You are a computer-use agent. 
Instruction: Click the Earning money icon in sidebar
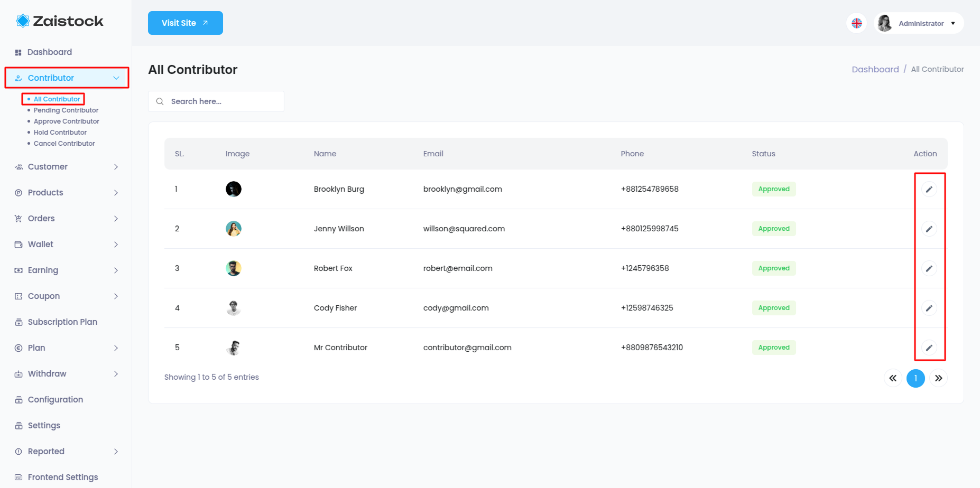tap(19, 270)
